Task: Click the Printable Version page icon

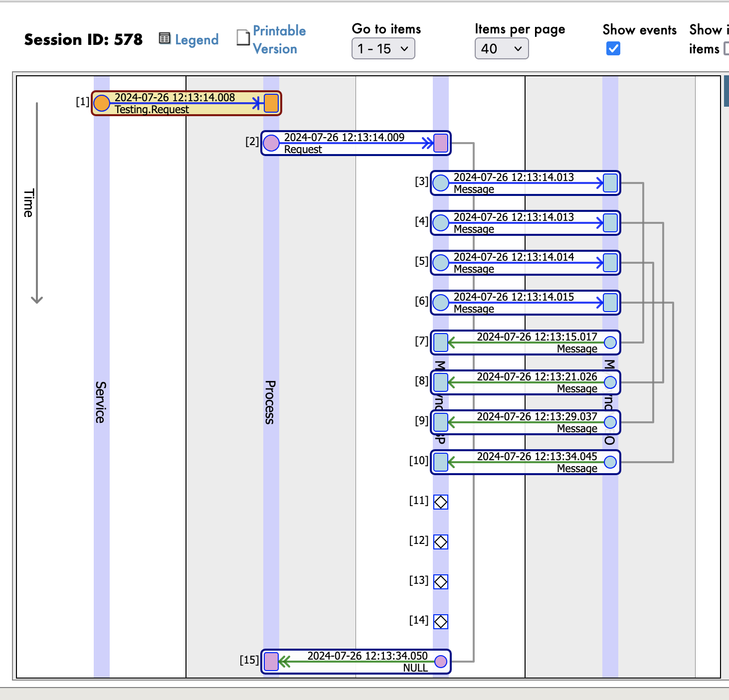Action: 243,37
